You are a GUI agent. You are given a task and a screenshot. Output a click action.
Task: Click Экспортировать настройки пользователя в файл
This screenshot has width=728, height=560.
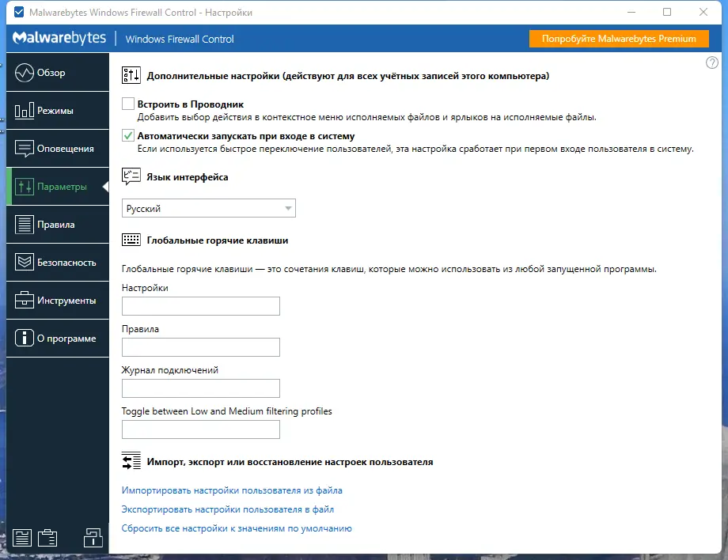[228, 509]
